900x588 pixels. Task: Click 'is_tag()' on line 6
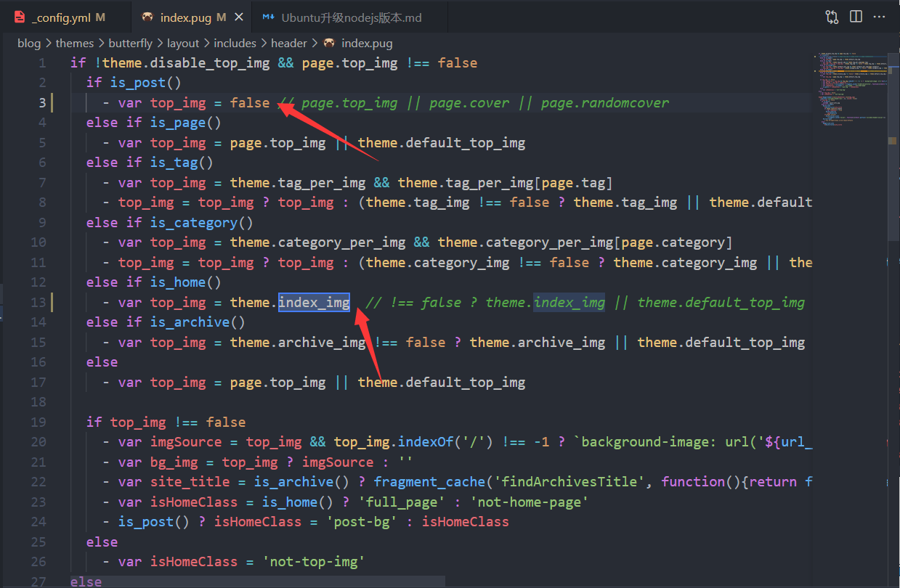pos(182,163)
